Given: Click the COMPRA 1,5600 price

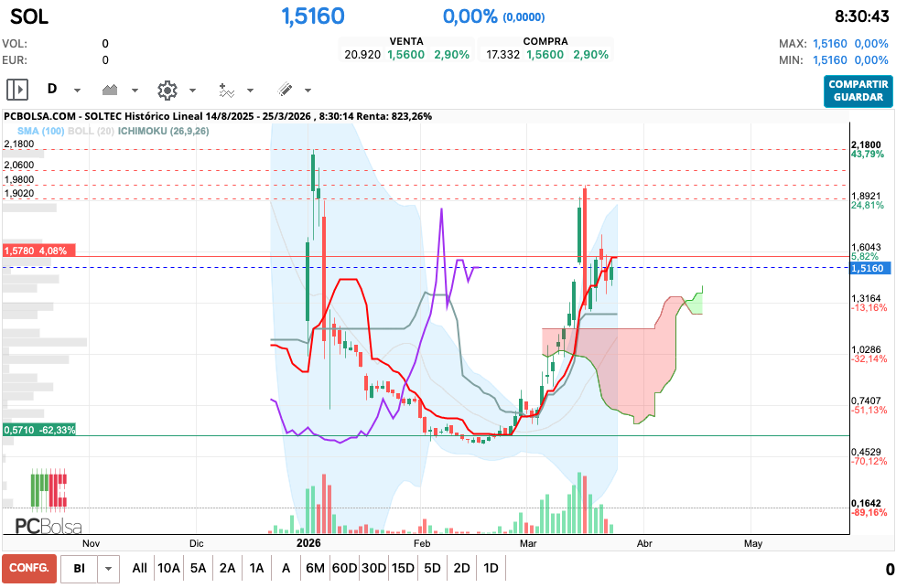Looking at the screenshot, I should pos(545,55).
